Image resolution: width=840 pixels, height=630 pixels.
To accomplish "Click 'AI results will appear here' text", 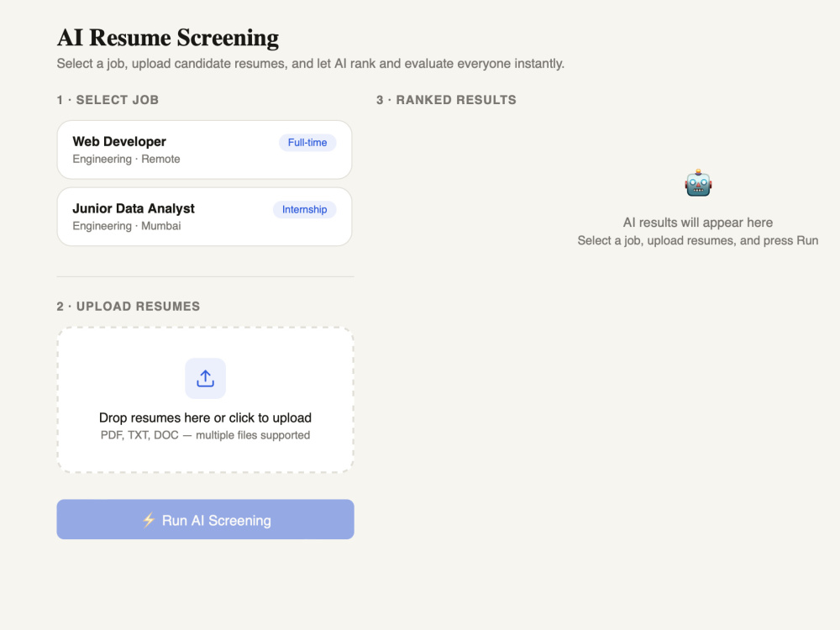I will (698, 223).
